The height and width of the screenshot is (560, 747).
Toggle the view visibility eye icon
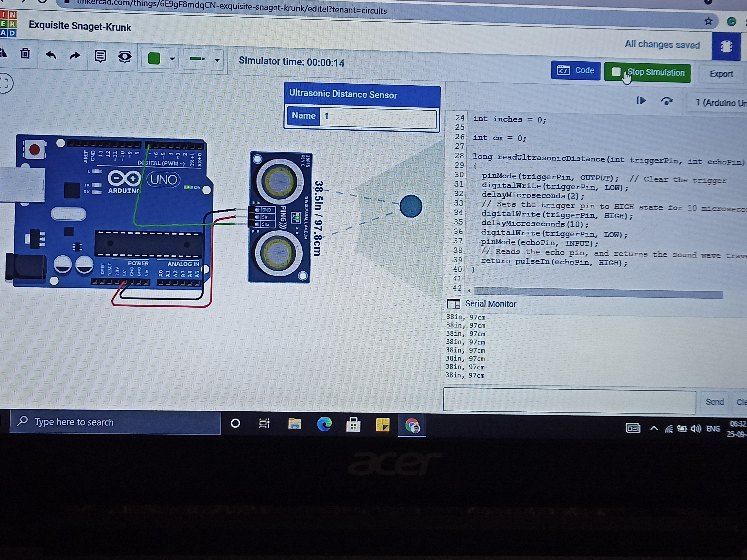point(125,57)
